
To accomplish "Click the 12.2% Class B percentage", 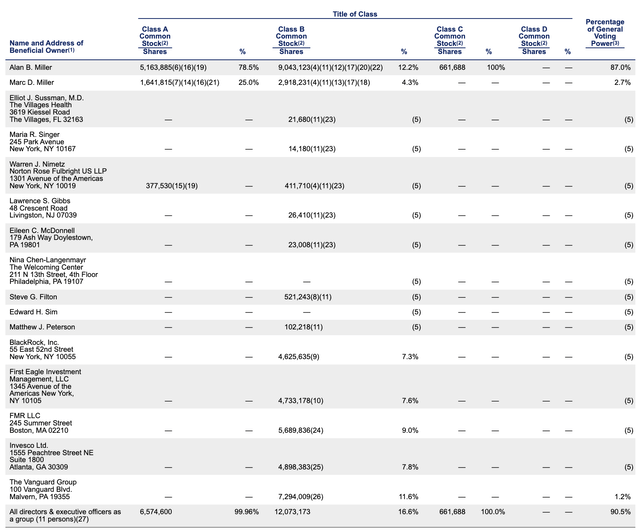I will coord(408,67).
